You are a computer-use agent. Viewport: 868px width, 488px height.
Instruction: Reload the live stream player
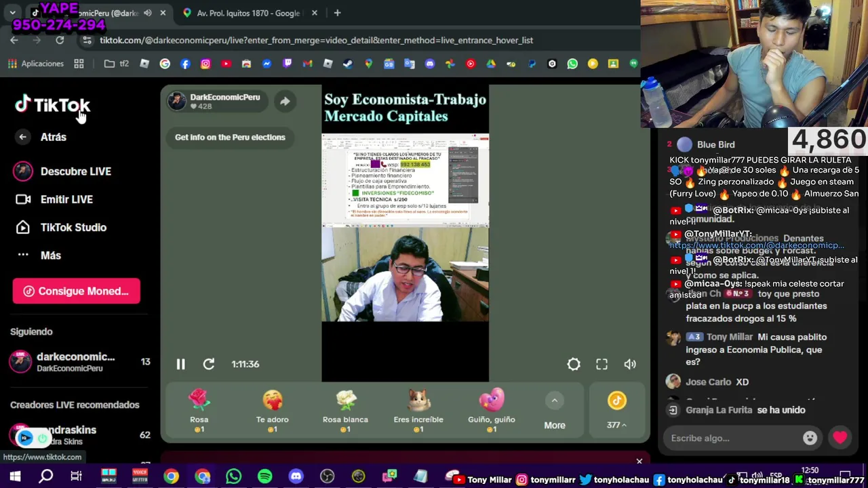click(209, 364)
